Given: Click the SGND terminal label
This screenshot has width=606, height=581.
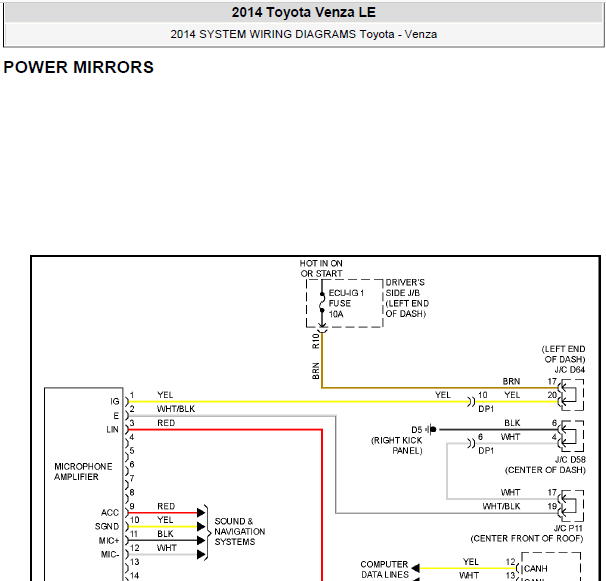Looking at the screenshot, I should click(107, 526).
